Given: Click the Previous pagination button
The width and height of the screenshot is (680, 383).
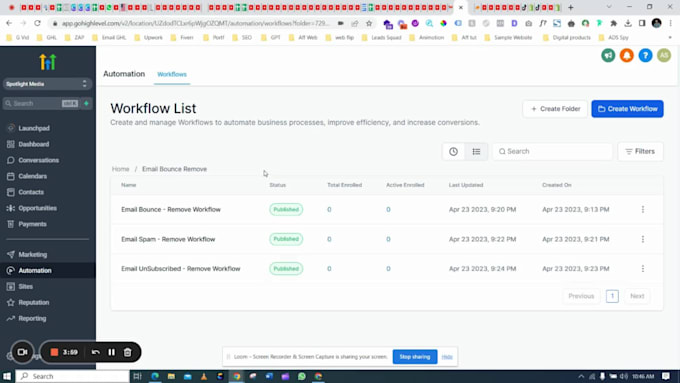Looking at the screenshot, I should [x=581, y=296].
